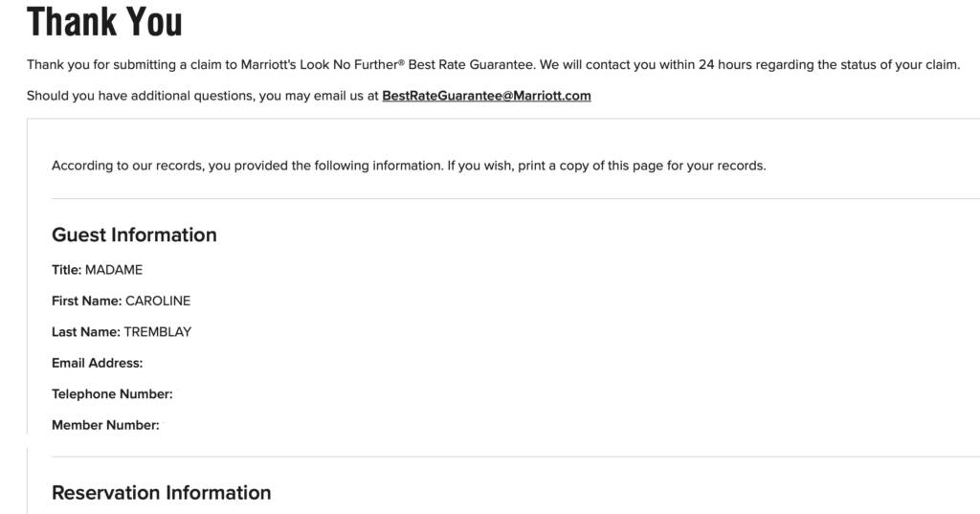Click the Telephone Number field label
The image size is (980, 514).
click(x=111, y=394)
